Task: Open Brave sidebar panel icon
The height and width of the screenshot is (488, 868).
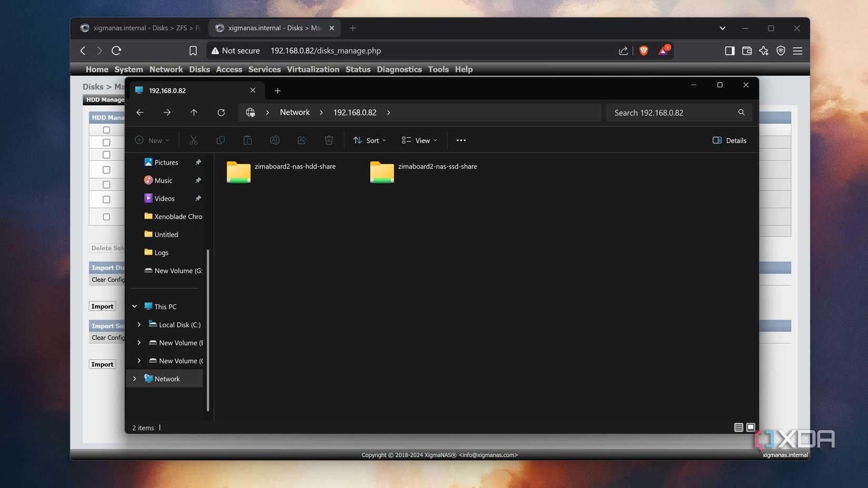Action: click(x=730, y=50)
